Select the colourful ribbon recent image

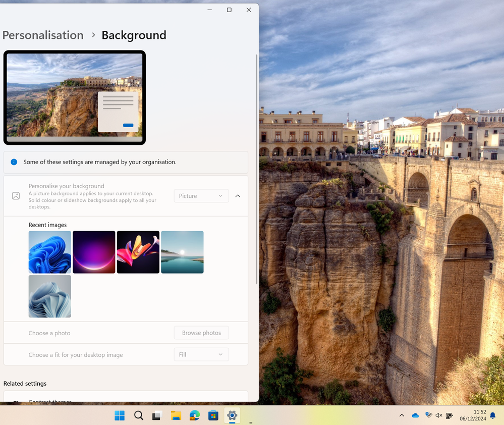(x=138, y=252)
